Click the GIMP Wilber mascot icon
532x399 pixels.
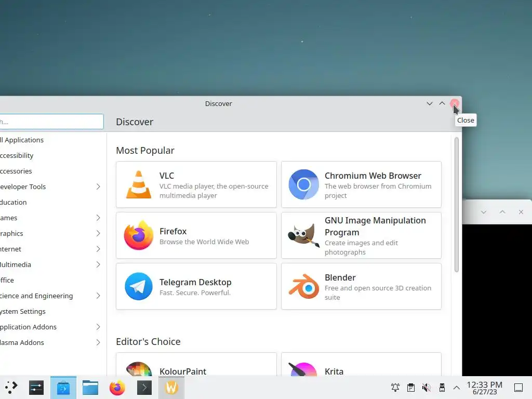pos(303,235)
